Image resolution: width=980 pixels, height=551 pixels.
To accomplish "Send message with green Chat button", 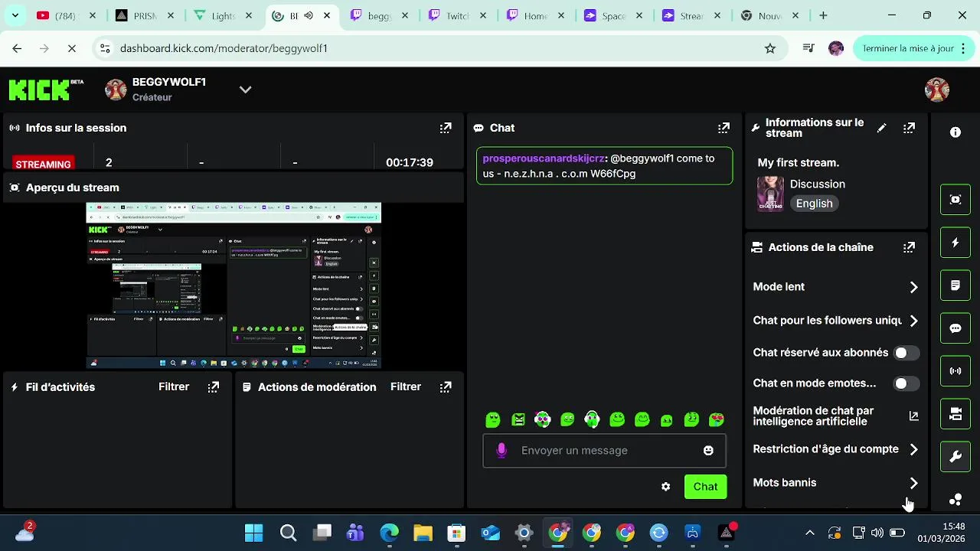I will [705, 487].
